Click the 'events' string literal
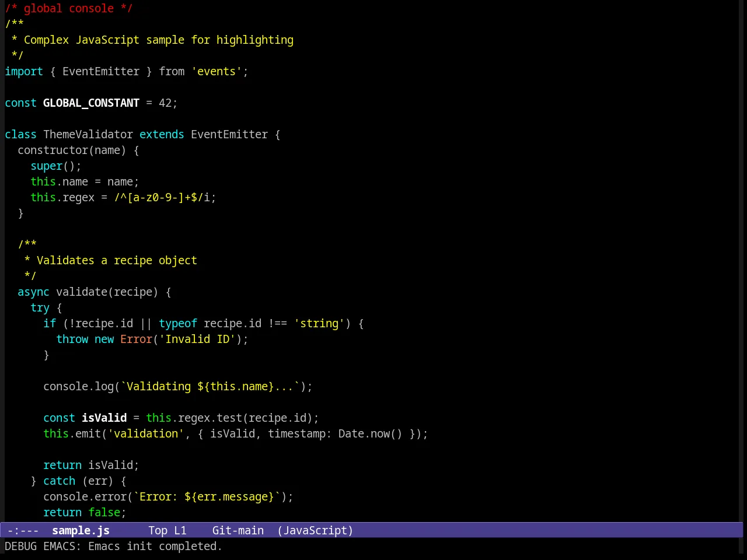Image resolution: width=747 pixels, height=560 pixels. coord(217,71)
